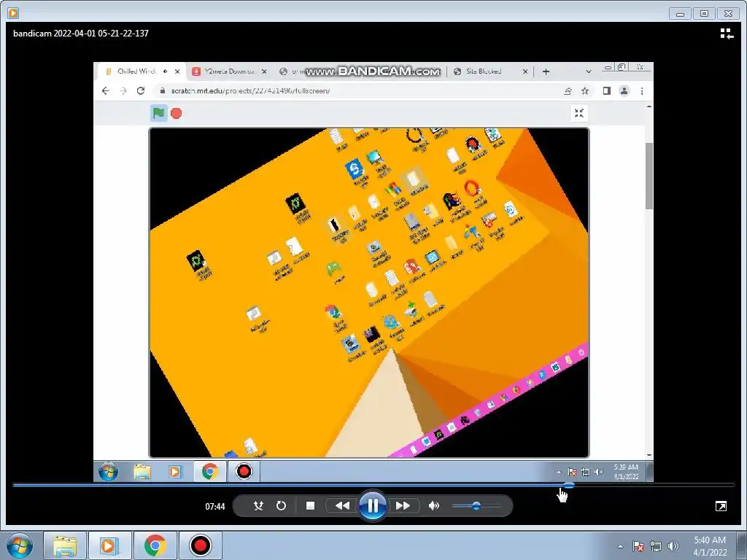Image resolution: width=747 pixels, height=560 pixels.
Task: Click the Y2meta Download tab in recording
Action: [x=230, y=71]
